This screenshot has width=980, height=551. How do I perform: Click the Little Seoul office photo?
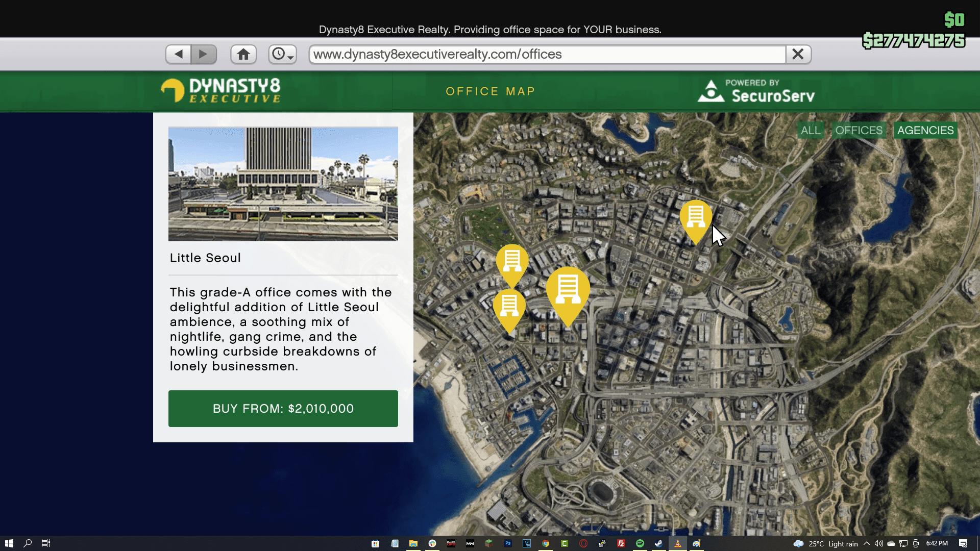pyautogui.click(x=283, y=184)
